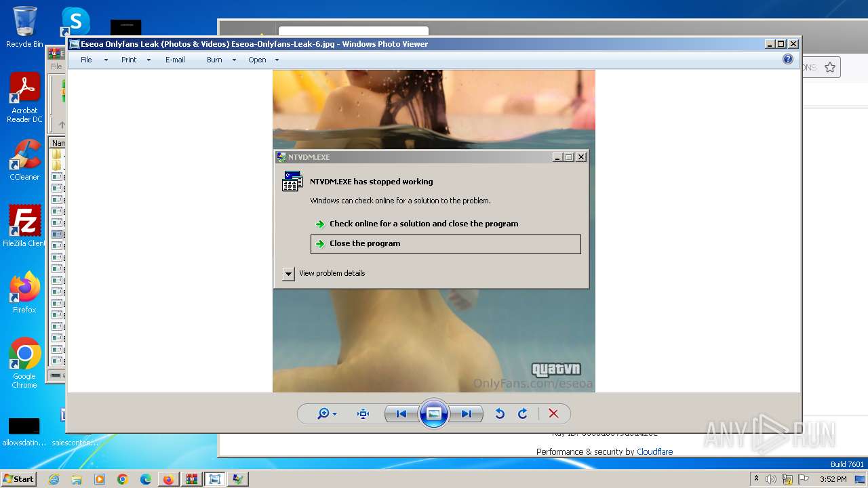Switch to Firefox taskbar button
The image size is (868, 488).
pyautogui.click(x=168, y=479)
